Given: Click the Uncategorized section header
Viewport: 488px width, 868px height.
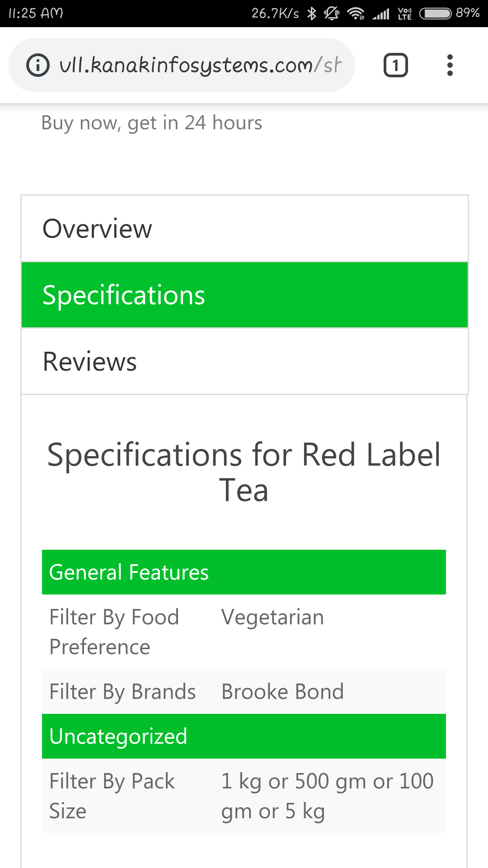Looking at the screenshot, I should (x=244, y=736).
